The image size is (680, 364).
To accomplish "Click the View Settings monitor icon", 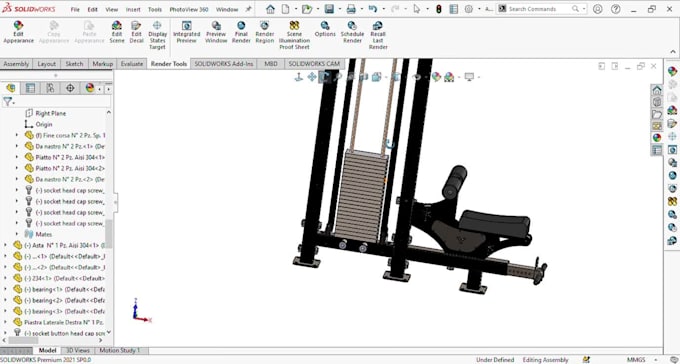I will 469,77.
